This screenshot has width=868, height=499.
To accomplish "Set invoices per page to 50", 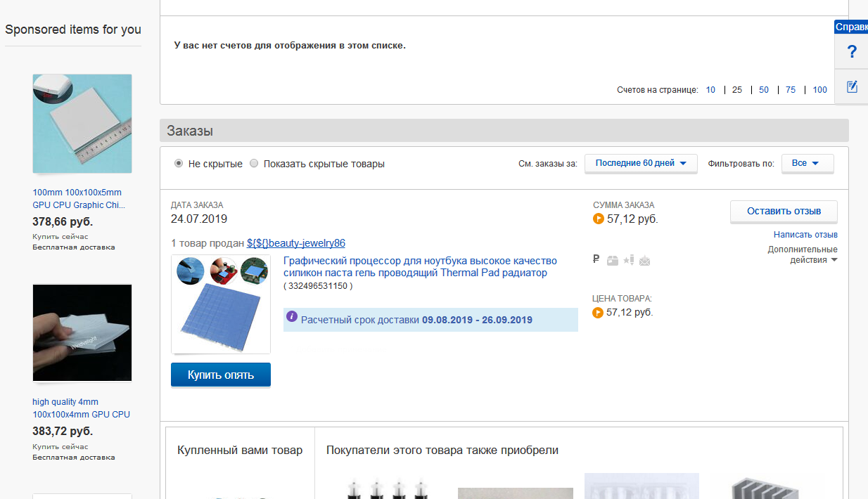I will click(x=764, y=90).
